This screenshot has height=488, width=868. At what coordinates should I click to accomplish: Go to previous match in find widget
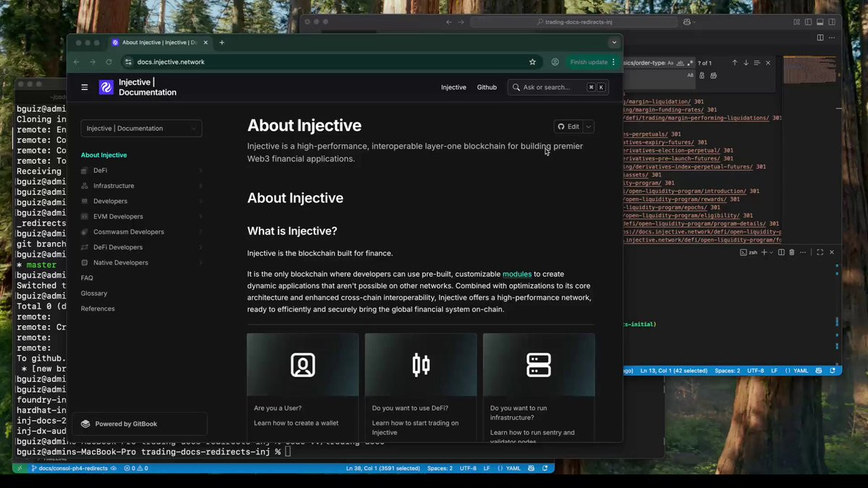pyautogui.click(x=735, y=63)
